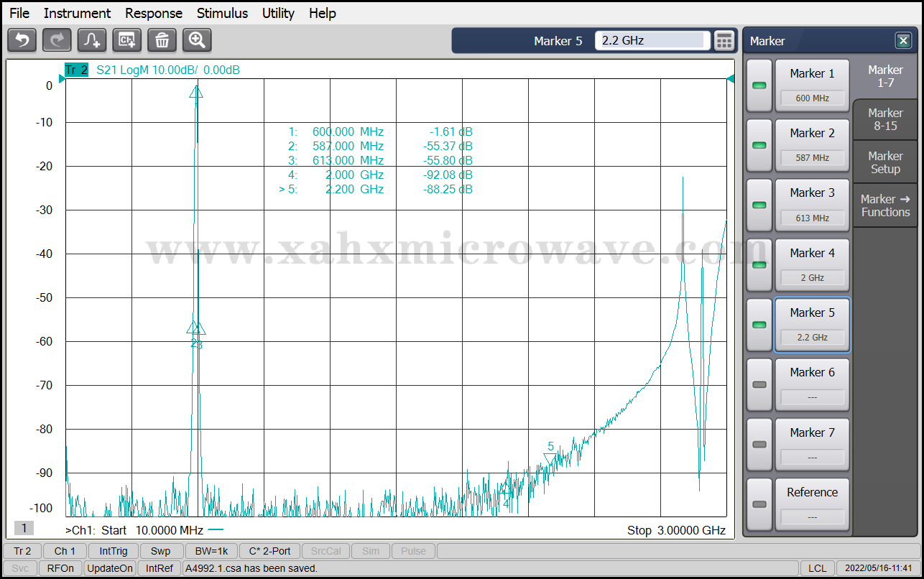Click the trash delete icon

[162, 40]
